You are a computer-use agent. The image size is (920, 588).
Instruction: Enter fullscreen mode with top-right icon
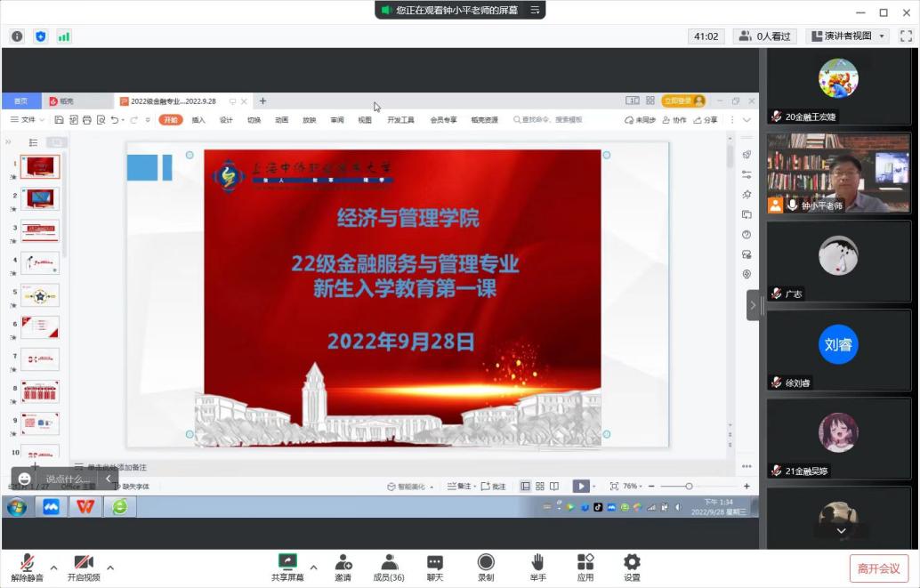click(906, 36)
